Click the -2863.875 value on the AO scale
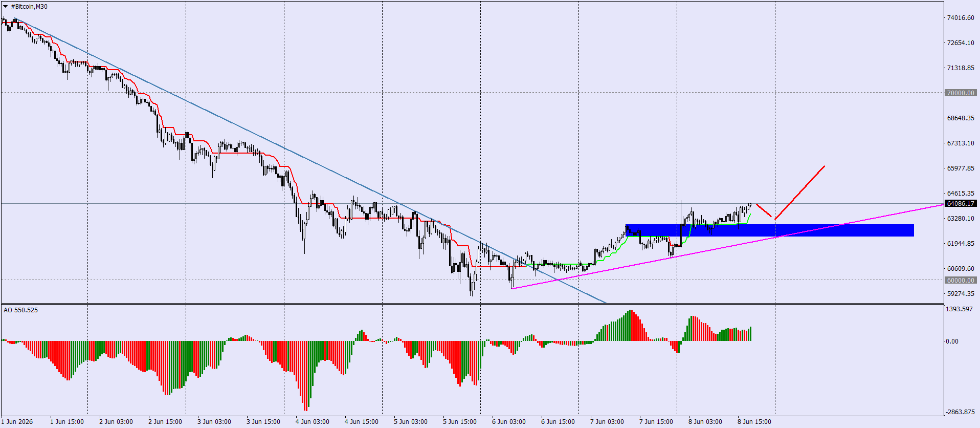The image size is (980, 428). [960, 412]
